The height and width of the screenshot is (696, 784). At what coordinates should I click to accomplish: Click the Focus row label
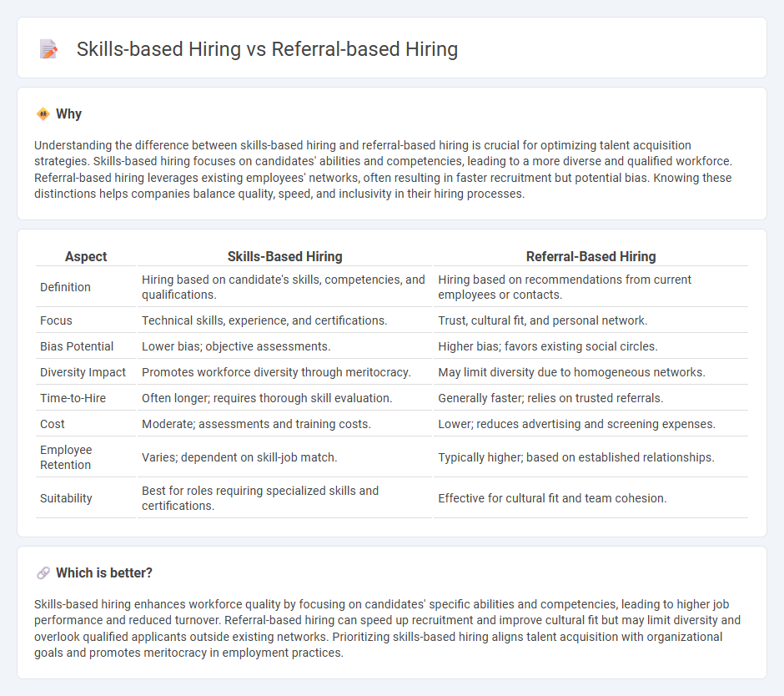(x=56, y=320)
